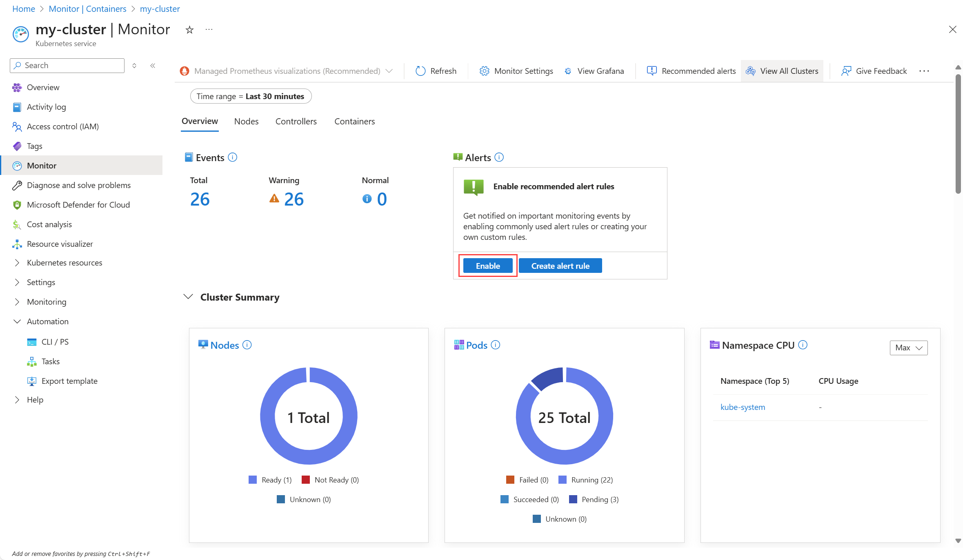Open Microsoft Defender for Cloud
The height and width of the screenshot is (560, 974).
78,205
